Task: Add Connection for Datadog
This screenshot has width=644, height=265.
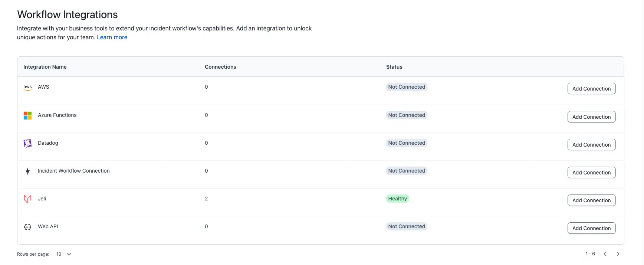Action: point(591,145)
